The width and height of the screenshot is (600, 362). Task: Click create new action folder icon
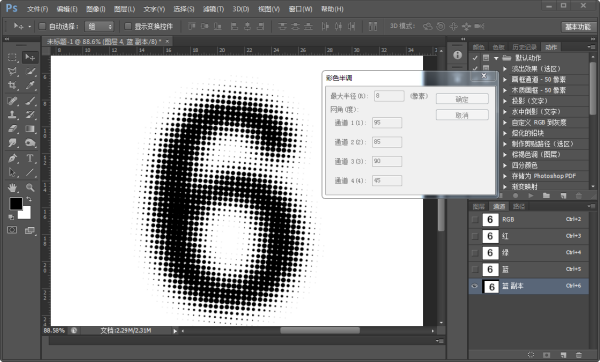click(x=546, y=196)
